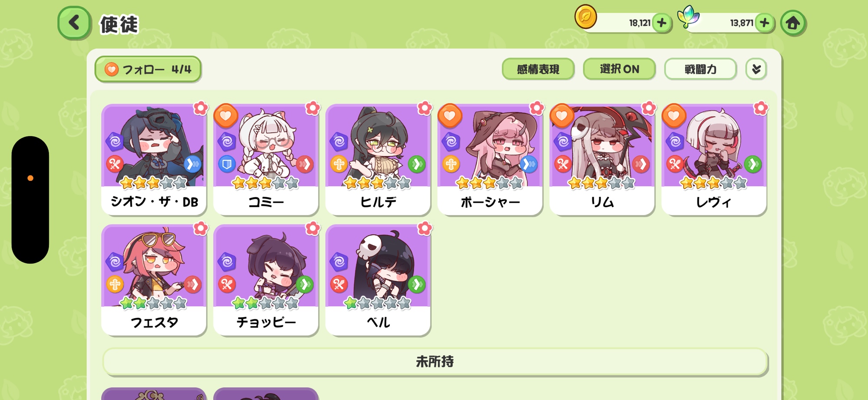
Task: Go back using the green arrow button
Action: pos(74,23)
